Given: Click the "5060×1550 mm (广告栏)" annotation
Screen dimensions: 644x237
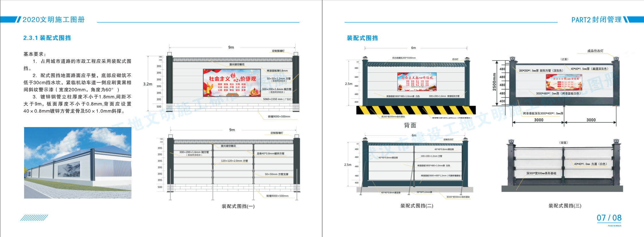Looking at the screenshot, I should click(x=277, y=99).
